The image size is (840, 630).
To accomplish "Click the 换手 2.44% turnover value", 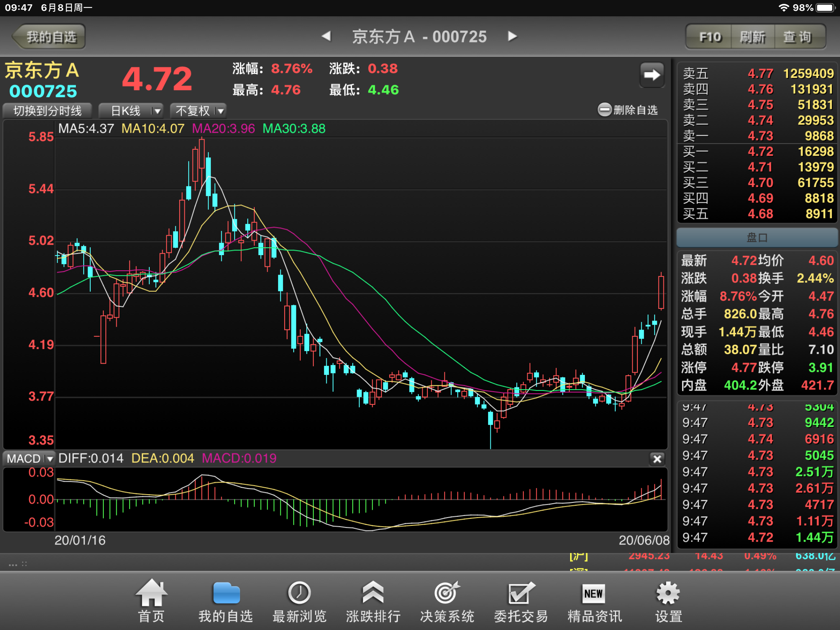I will [815, 278].
